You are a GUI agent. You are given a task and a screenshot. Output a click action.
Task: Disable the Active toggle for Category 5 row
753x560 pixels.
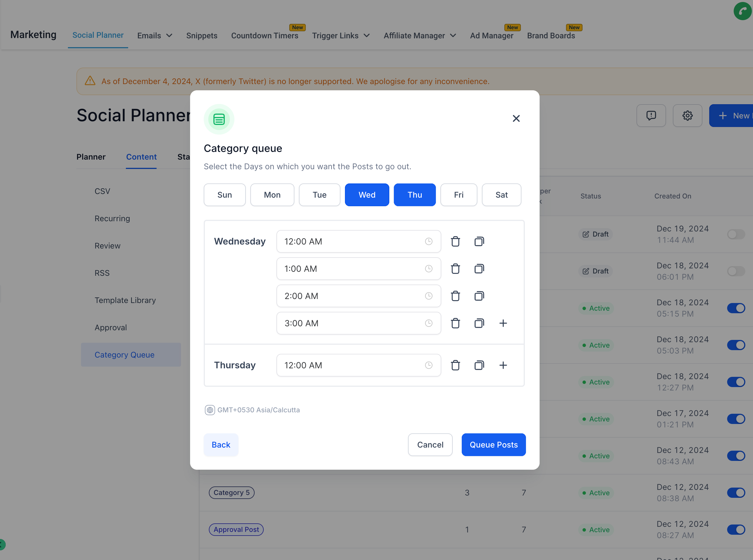736,492
